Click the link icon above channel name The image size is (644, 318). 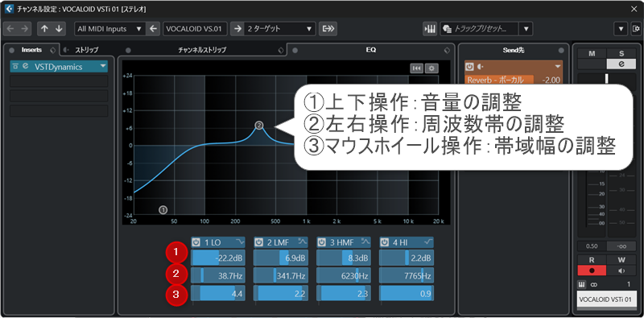point(593,284)
